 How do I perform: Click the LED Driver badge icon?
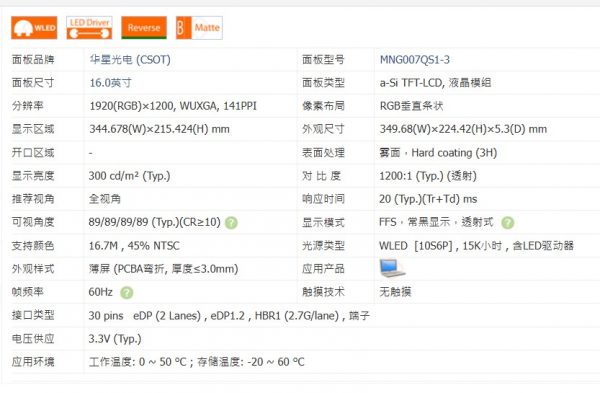[x=89, y=28]
